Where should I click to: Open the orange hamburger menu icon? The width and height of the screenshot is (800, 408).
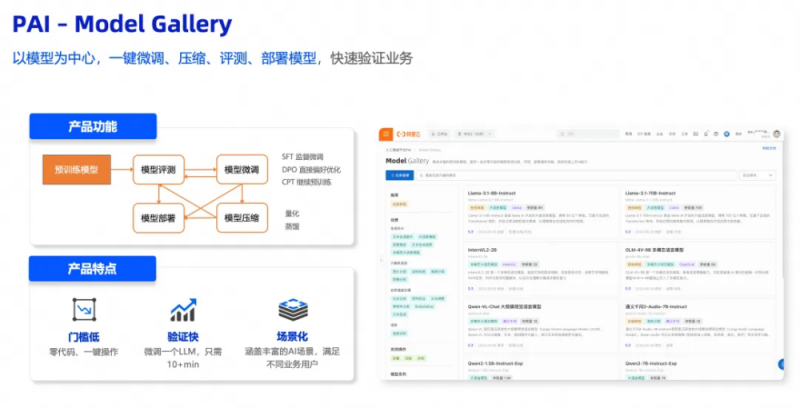pos(386,134)
